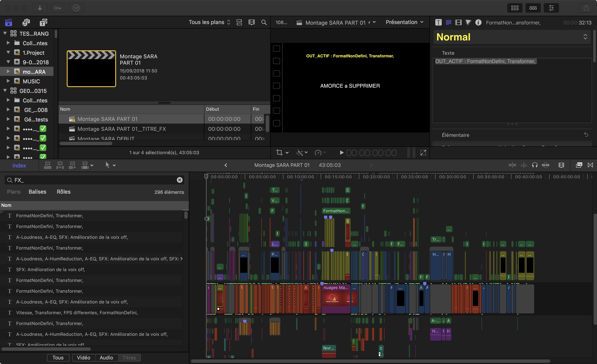Open the retime speed gauge dropdown

320,152
